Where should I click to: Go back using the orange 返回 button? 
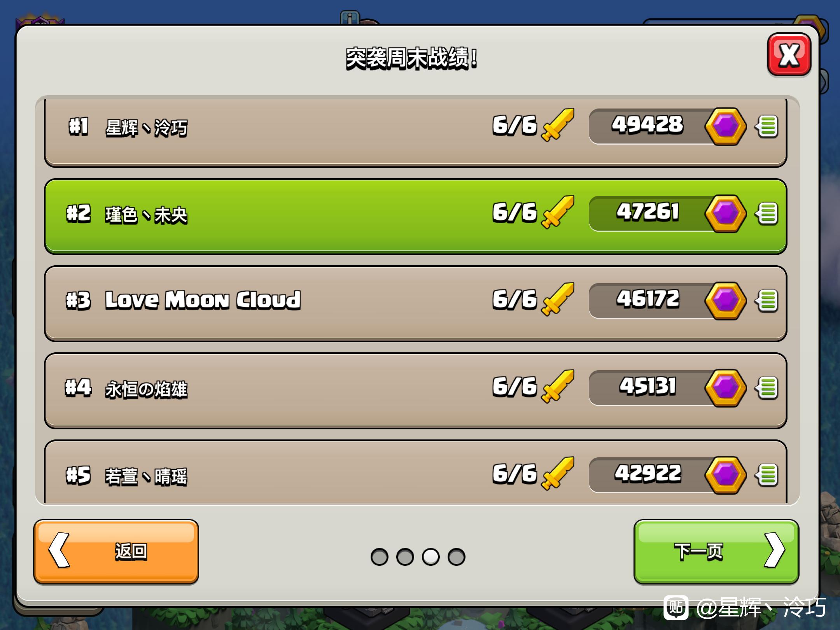(x=116, y=552)
